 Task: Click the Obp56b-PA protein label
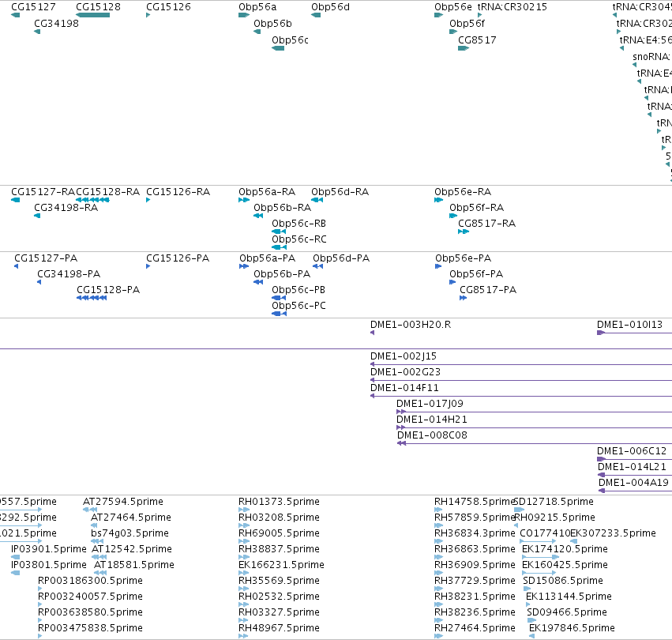pyautogui.click(x=282, y=274)
